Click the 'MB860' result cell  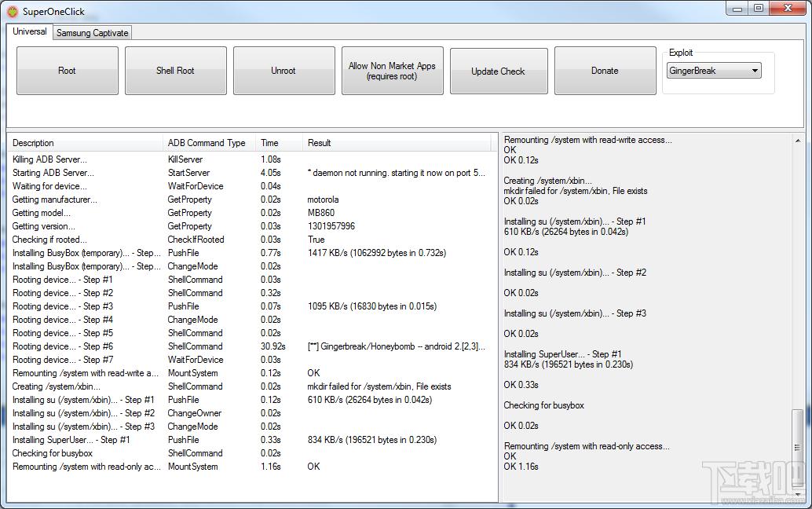321,213
